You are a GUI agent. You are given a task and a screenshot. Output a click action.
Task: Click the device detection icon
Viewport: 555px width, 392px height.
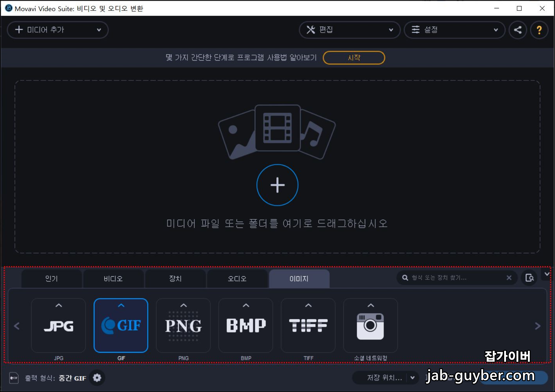[529, 278]
